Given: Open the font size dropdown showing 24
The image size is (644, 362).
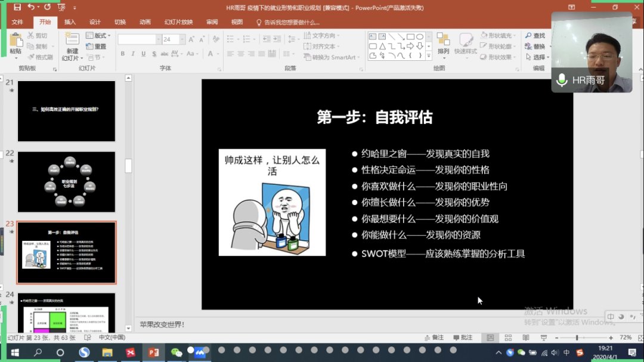Looking at the screenshot, I should point(174,39).
